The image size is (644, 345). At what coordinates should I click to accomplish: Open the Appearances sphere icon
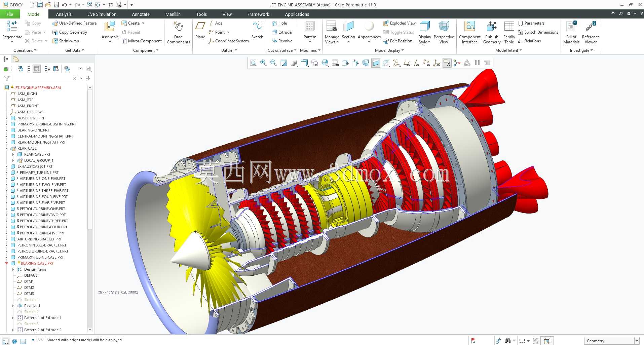pyautogui.click(x=369, y=26)
